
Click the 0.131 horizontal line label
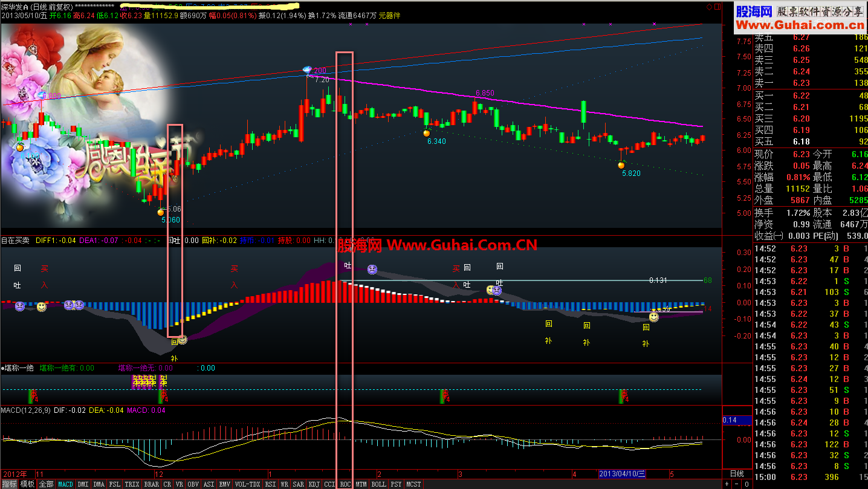coord(658,280)
